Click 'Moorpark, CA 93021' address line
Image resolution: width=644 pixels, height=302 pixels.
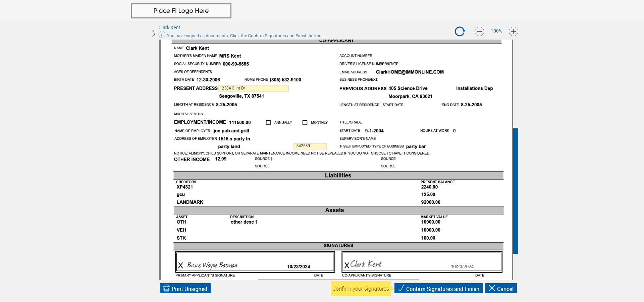pyautogui.click(x=411, y=97)
